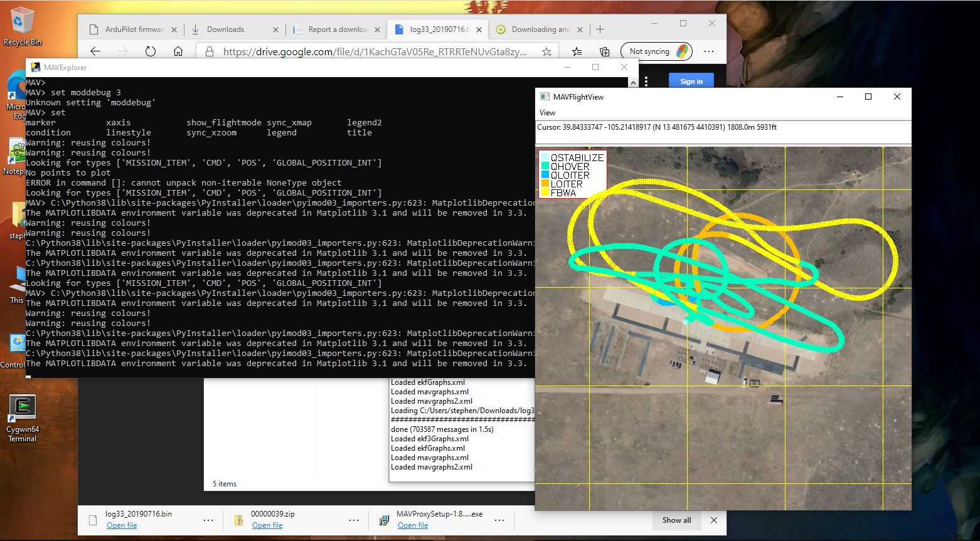Screen dimensions: 980x541
Task: Toggle the QHOVER legend entry in MAVFlightView
Action: [x=568, y=165]
